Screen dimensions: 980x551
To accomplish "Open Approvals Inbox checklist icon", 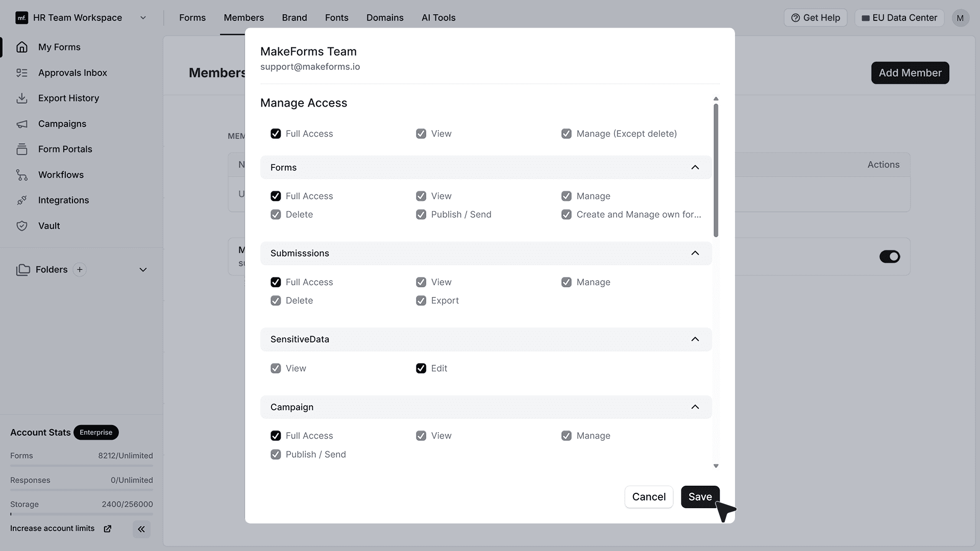I will pyautogui.click(x=21, y=72).
